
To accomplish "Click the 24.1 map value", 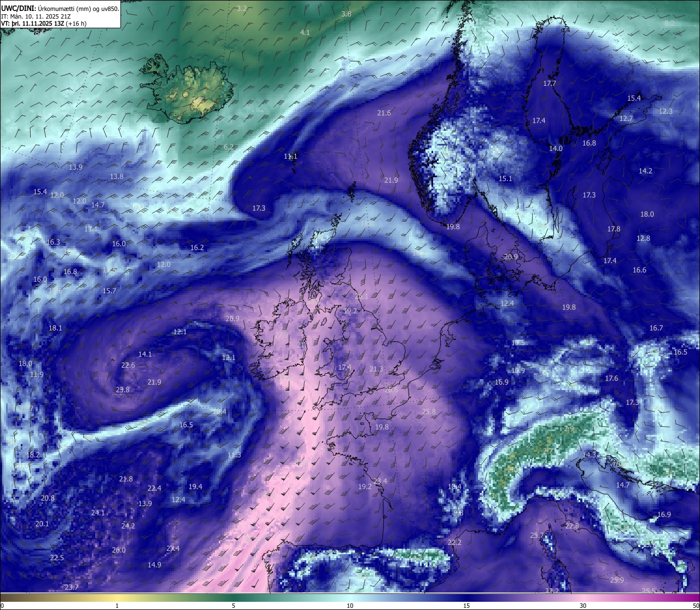I will 98,513.
